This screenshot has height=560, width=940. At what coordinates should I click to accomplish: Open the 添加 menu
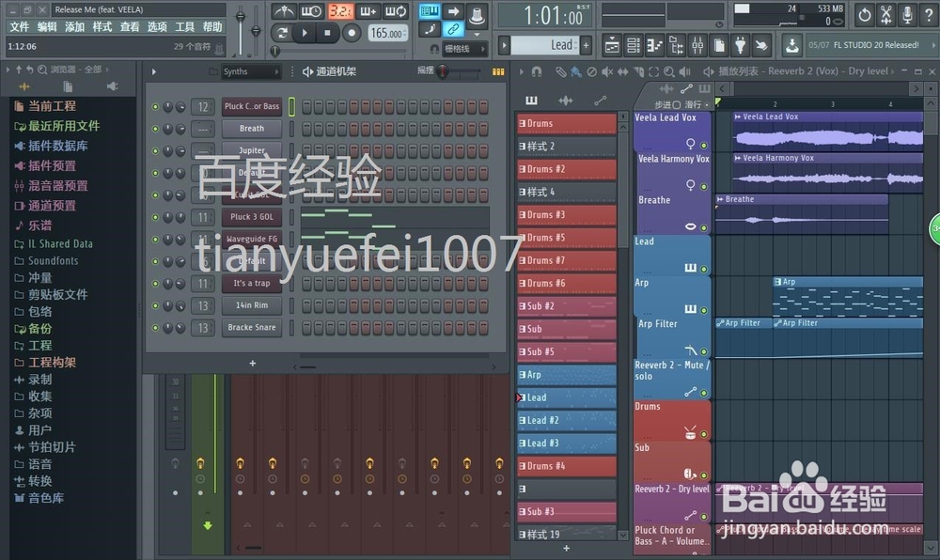coord(74,27)
